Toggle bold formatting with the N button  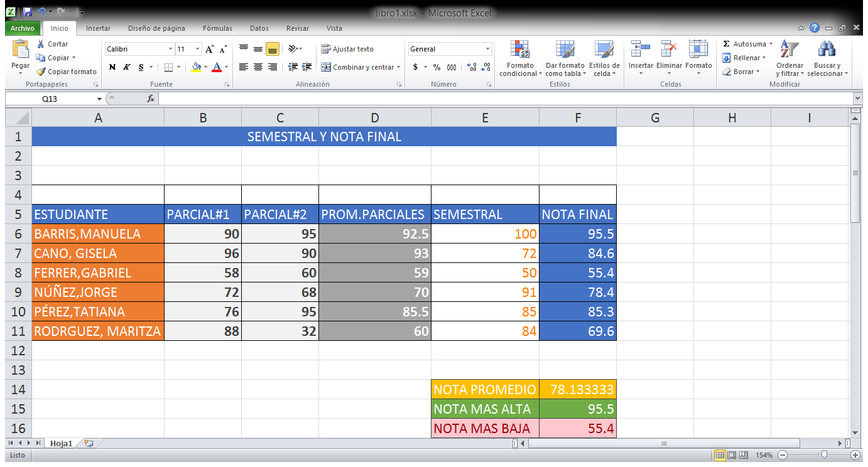tap(112, 67)
